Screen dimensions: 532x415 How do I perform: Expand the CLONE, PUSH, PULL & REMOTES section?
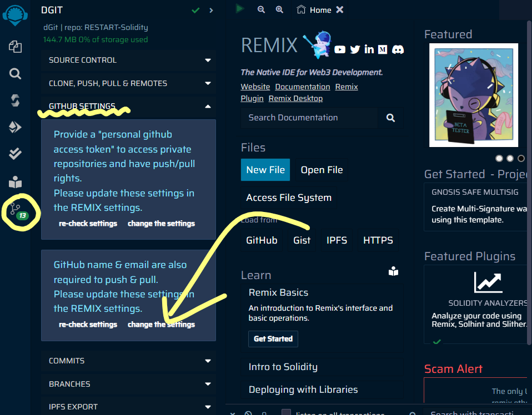pos(129,83)
